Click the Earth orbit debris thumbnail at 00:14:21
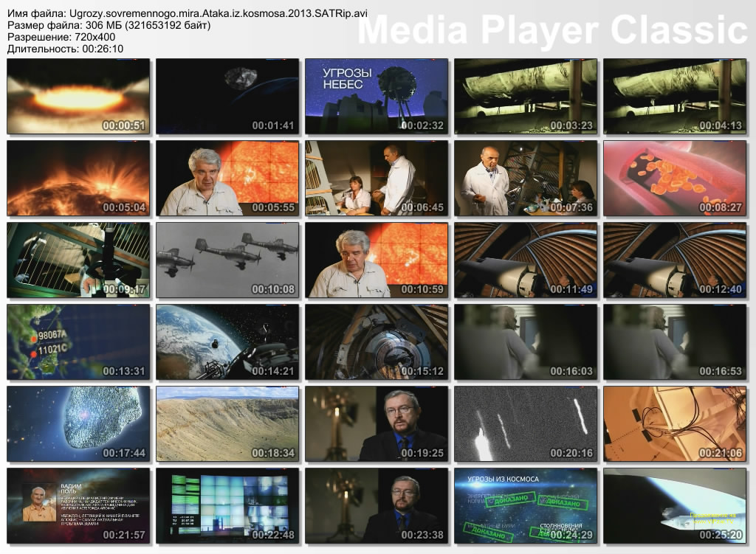This screenshot has width=756, height=554. pos(227,342)
